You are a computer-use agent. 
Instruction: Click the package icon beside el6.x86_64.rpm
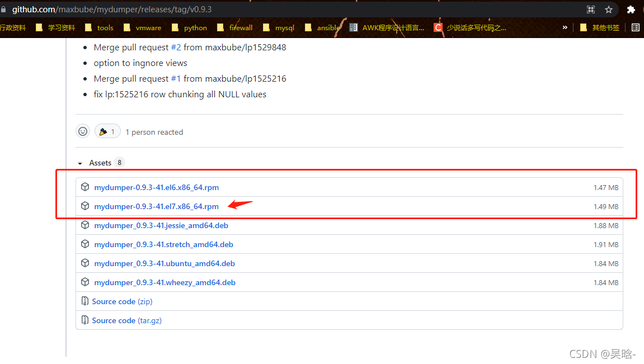pos(85,187)
